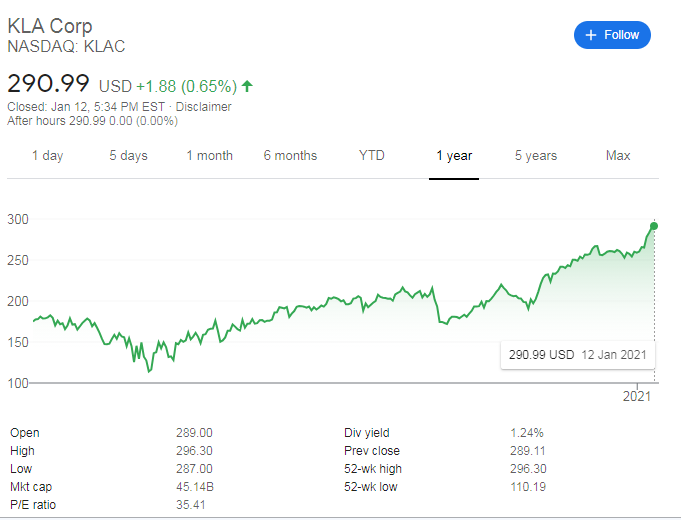The width and height of the screenshot is (681, 520).
Task: Click the Closed: Jan 12, 5:34 PM EST text
Action: (86, 106)
